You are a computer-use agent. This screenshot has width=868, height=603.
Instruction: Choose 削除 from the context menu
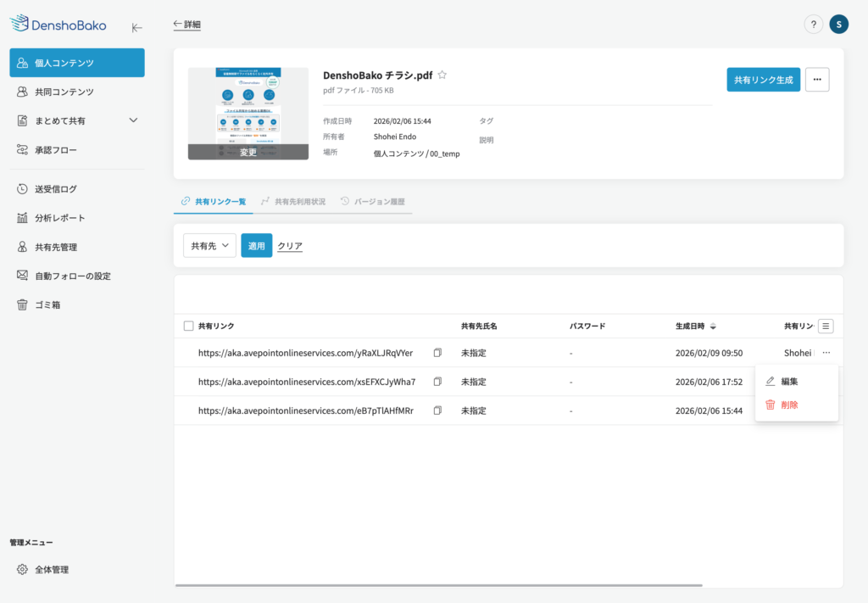click(788, 405)
